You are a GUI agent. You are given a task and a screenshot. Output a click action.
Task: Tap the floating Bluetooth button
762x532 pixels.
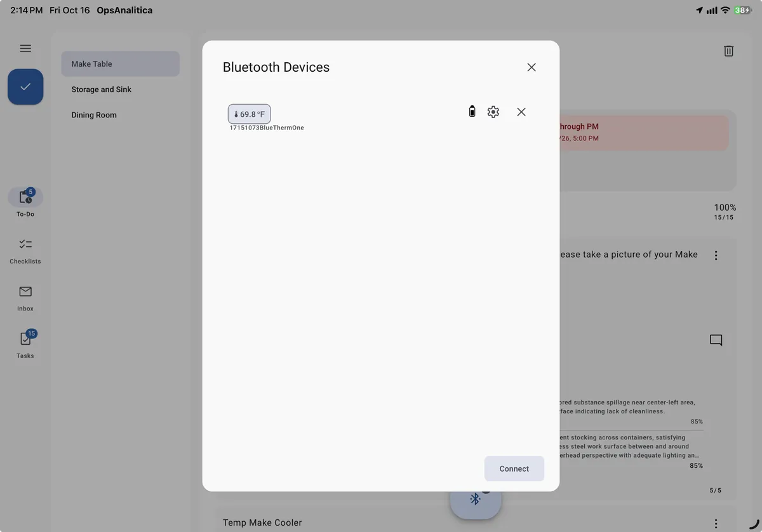tap(476, 499)
